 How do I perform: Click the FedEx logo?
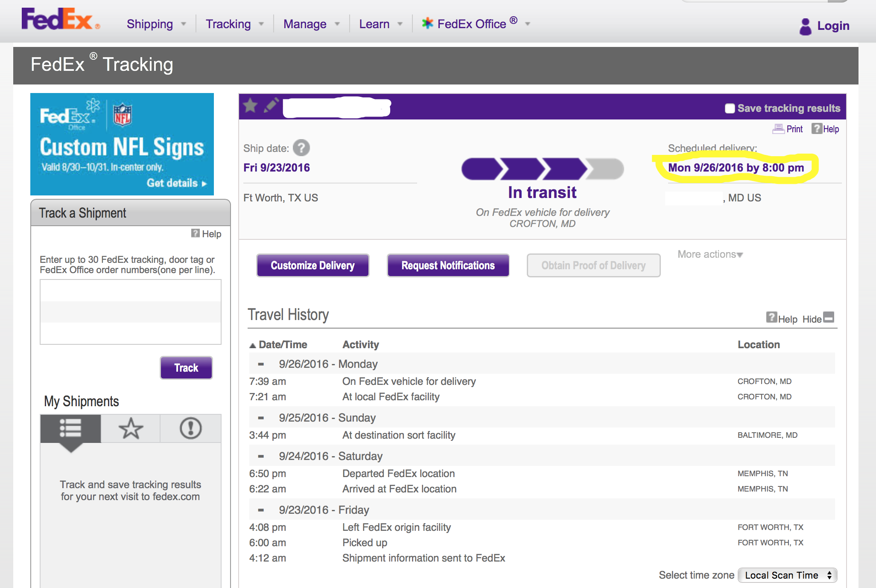pos(60,19)
